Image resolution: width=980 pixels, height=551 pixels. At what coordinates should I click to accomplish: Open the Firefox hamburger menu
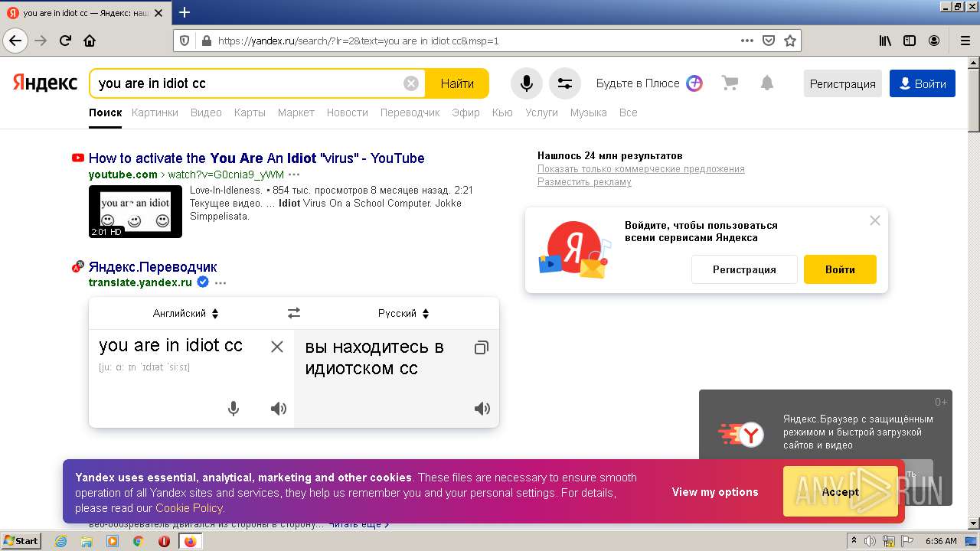tap(965, 41)
